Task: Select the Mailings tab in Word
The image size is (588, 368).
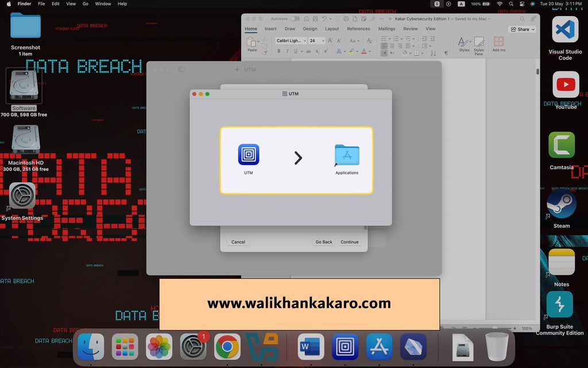Action: [386, 29]
